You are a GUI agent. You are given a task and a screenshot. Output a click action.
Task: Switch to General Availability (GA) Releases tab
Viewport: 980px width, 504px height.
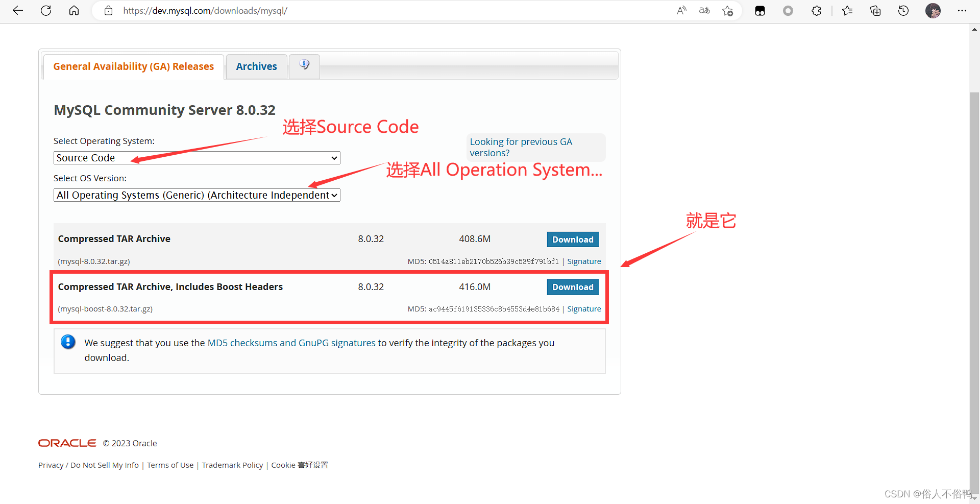click(134, 66)
